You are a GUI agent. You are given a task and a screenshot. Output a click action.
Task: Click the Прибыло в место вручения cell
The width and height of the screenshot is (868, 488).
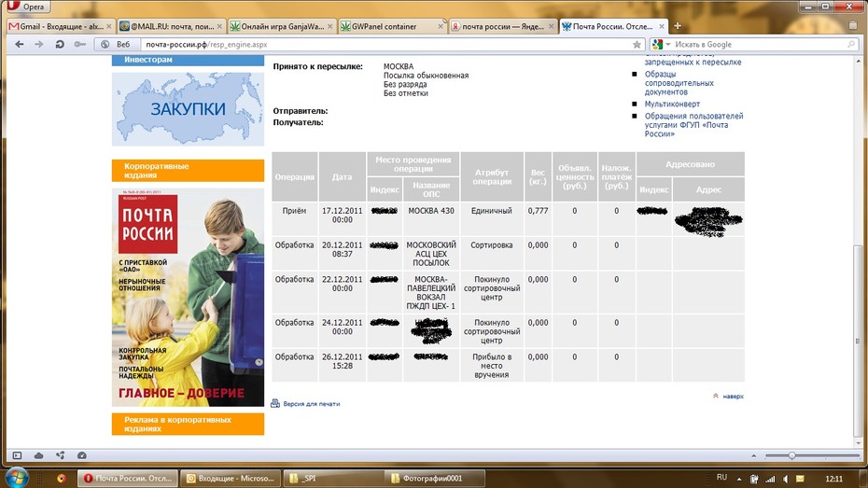(492, 366)
